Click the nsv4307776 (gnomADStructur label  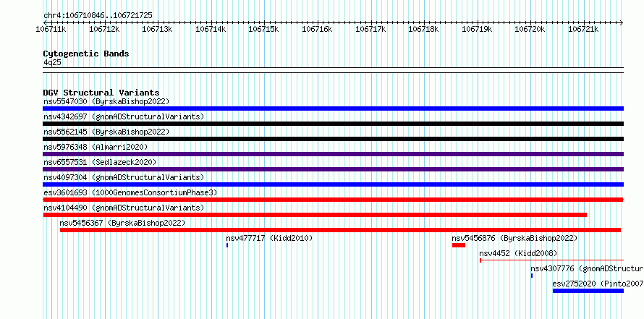tap(587, 268)
